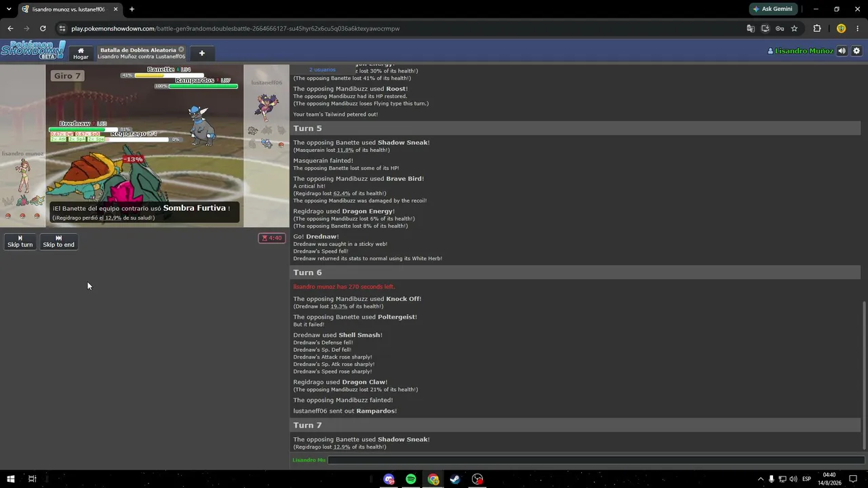Show hidden system tray icons
This screenshot has height=488, width=868.
pyautogui.click(x=760, y=479)
